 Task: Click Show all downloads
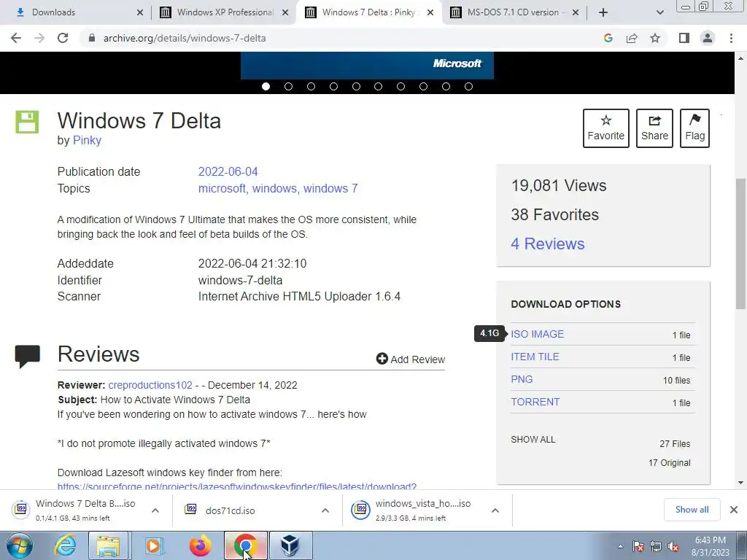tap(692, 510)
